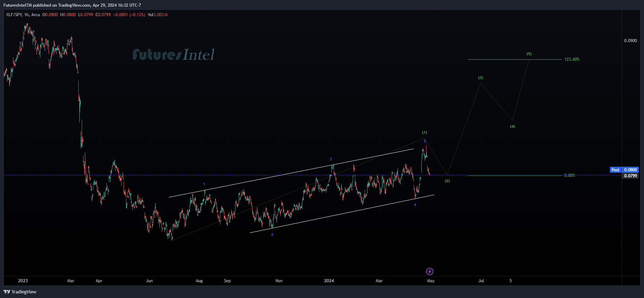The image size is (644, 298).
Task: Click the Vol 3.003M volume readout
Action: tap(158, 15)
